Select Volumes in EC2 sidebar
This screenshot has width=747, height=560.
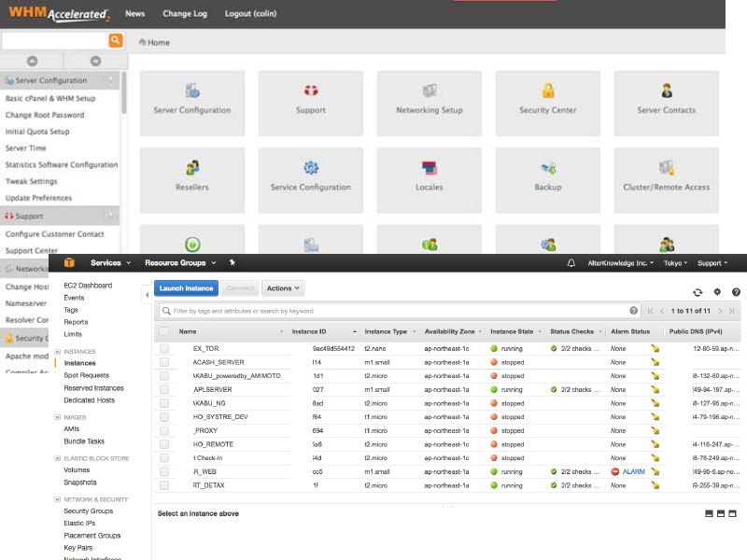click(x=77, y=470)
